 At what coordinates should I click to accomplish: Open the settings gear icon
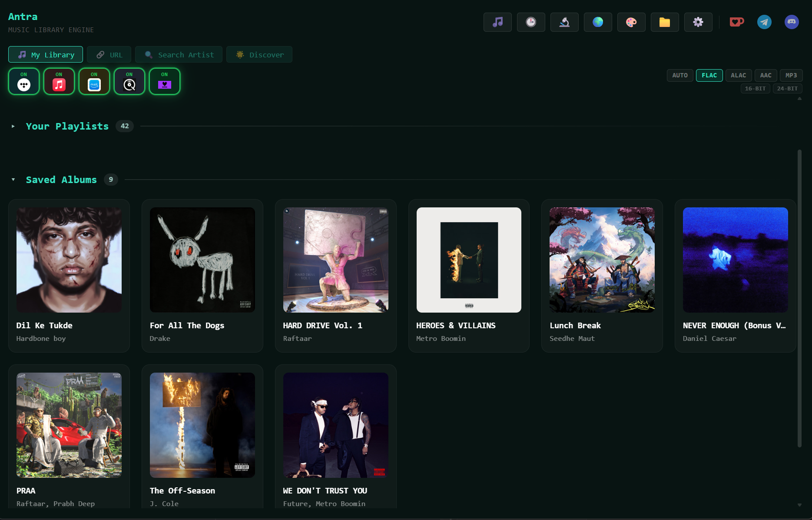698,22
